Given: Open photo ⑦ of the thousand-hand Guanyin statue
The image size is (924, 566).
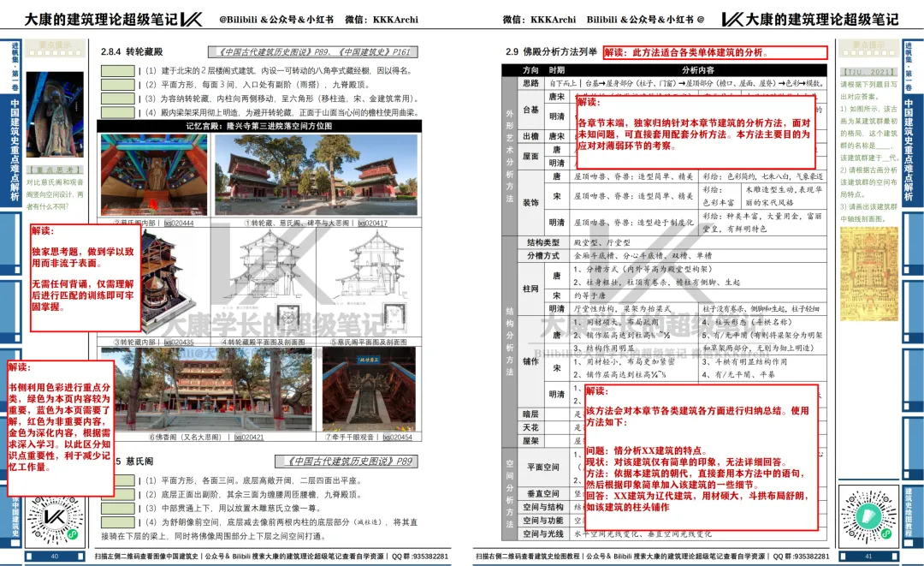Looking at the screenshot, I should [x=369, y=389].
